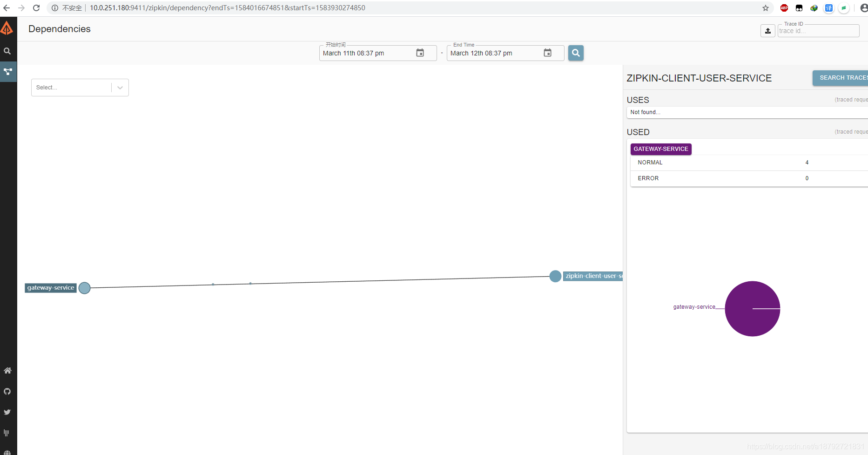Focus the Select service filter field
868x455 pixels.
click(x=80, y=88)
